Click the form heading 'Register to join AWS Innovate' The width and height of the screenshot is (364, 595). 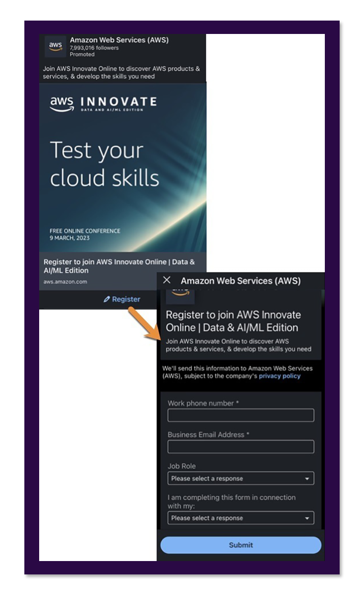[x=234, y=321]
